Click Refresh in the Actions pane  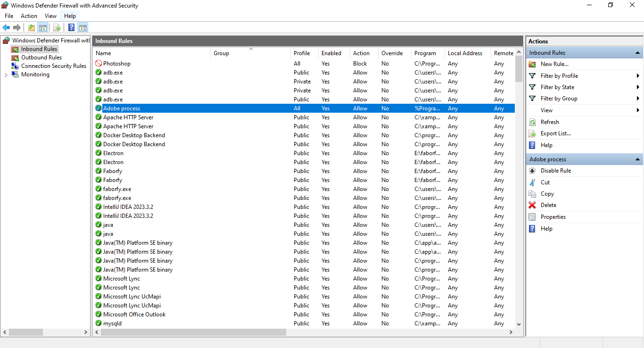tap(550, 122)
